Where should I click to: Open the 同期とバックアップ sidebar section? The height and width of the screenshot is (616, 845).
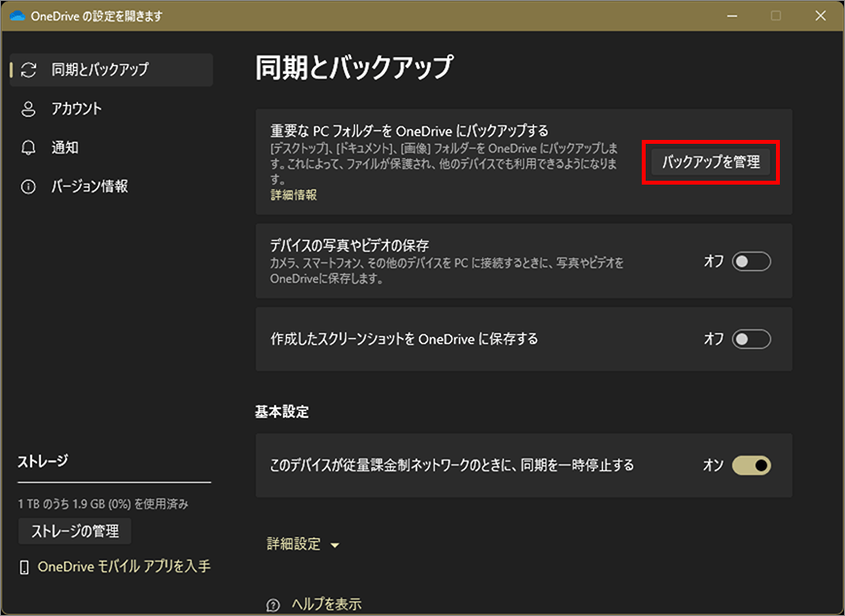(112, 69)
